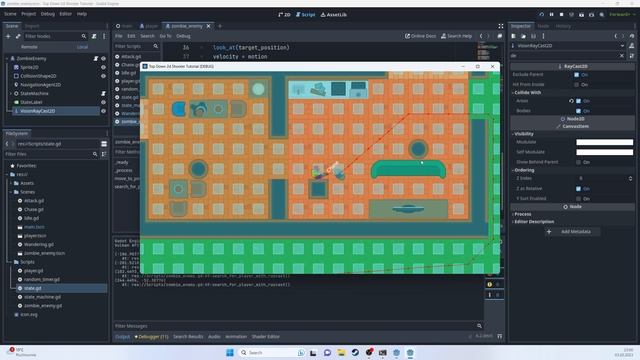The height and width of the screenshot is (360, 640).
Task: Switch to Script workspace
Action: pos(306,15)
